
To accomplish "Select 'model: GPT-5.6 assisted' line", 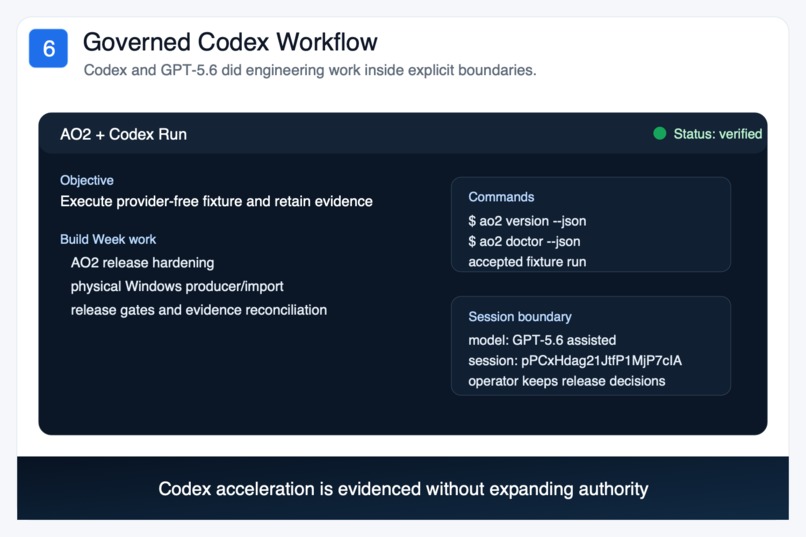I will click(x=542, y=340).
